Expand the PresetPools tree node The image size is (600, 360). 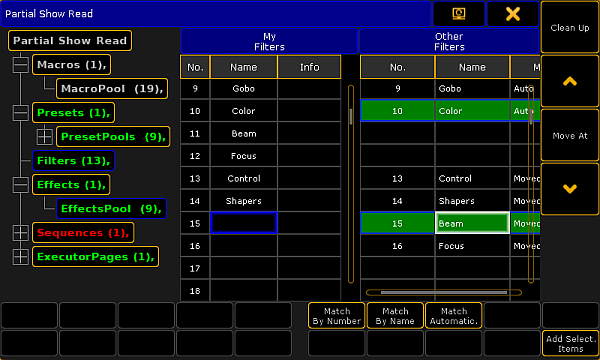tap(44, 137)
